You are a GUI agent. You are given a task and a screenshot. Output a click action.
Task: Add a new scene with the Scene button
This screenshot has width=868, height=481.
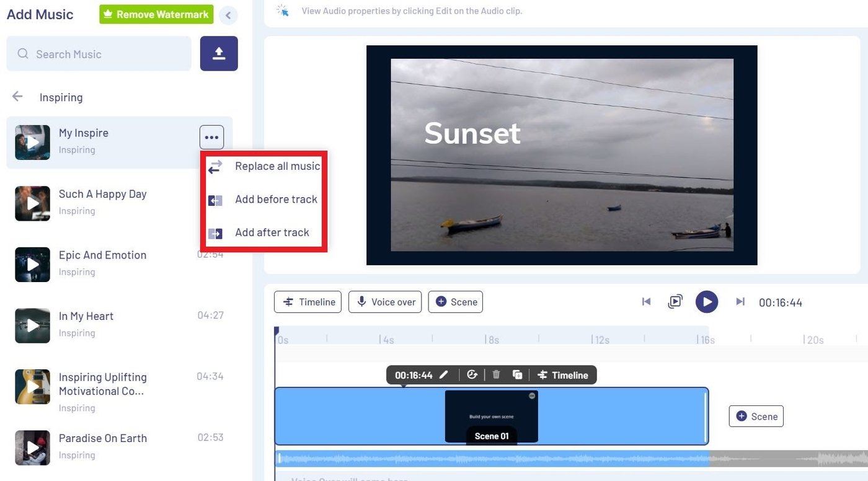tap(455, 302)
